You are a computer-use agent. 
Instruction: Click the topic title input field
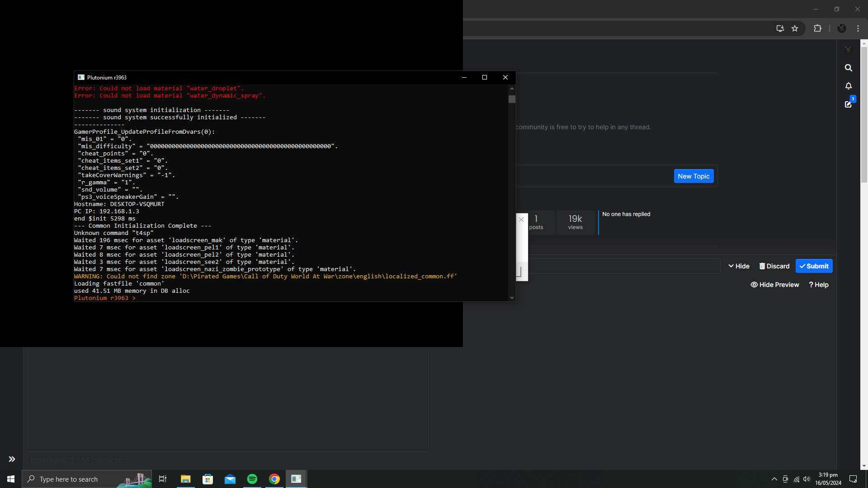point(624,266)
